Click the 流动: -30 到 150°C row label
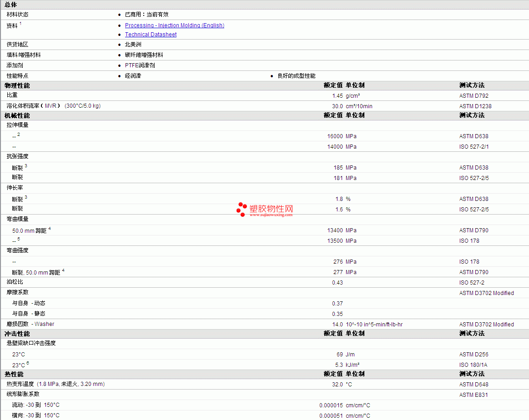 (36, 405)
